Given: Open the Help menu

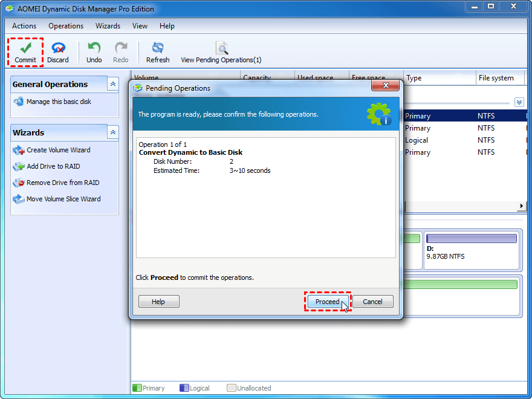Looking at the screenshot, I should point(167,26).
